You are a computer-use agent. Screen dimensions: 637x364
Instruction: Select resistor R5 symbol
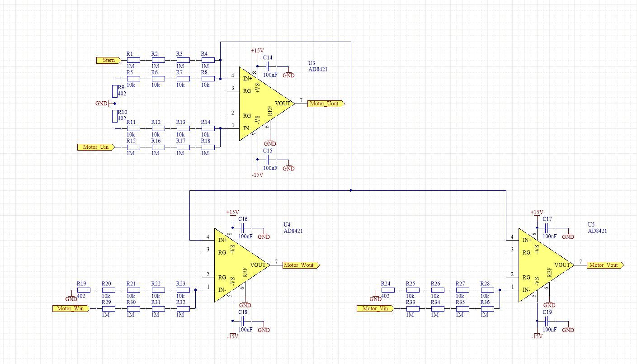(x=133, y=79)
